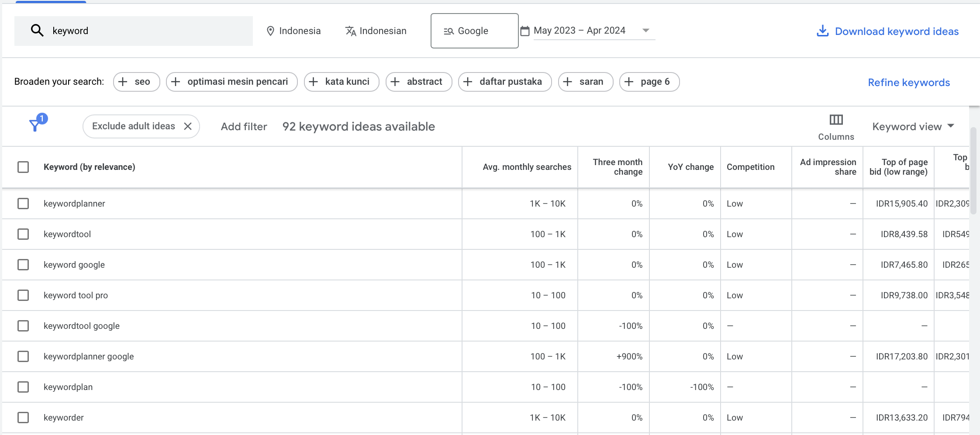Image resolution: width=980 pixels, height=435 pixels.
Task: Click the location pin icon next to Indonesia
Action: [x=270, y=31]
